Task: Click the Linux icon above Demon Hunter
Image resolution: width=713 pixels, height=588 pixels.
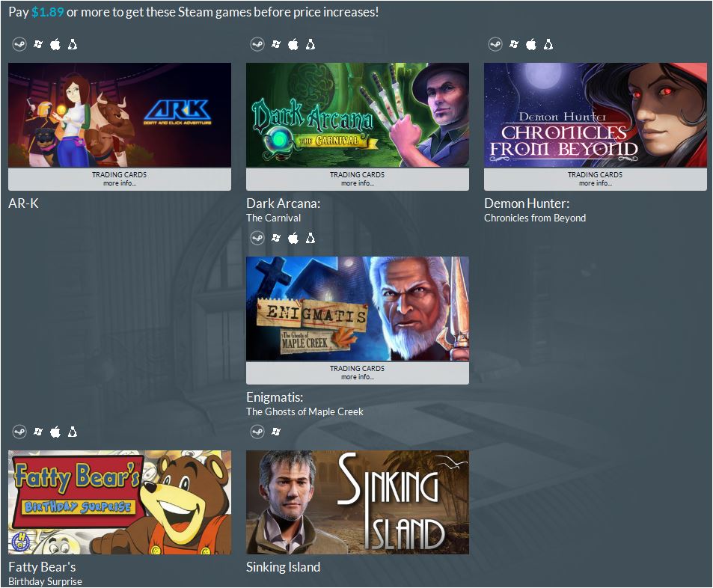Action: pyautogui.click(x=548, y=44)
